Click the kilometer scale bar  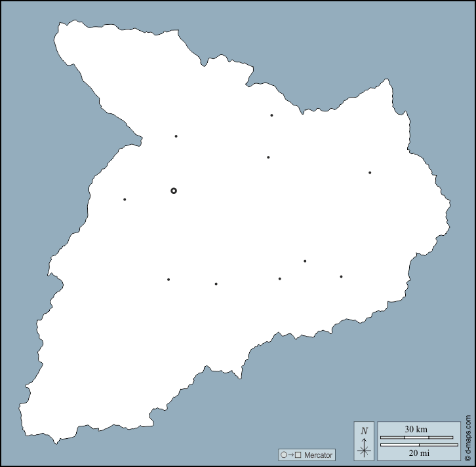(416, 437)
